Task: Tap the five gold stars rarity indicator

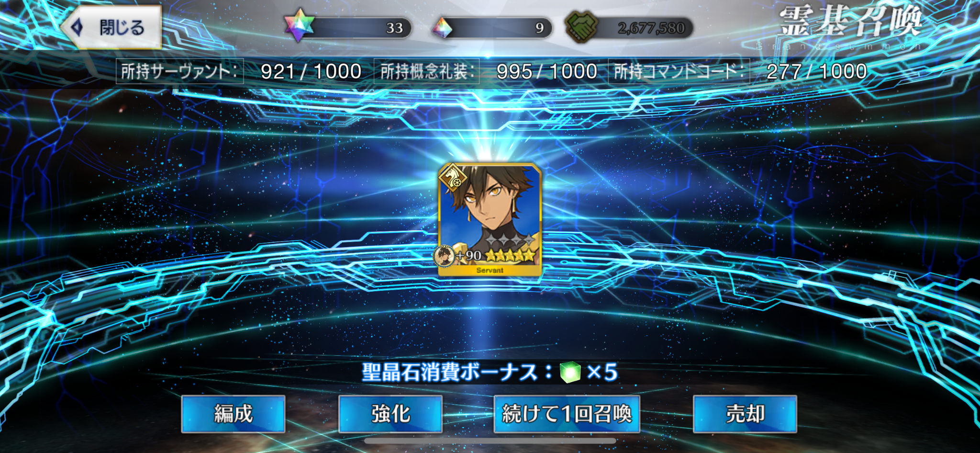Action: (x=510, y=255)
